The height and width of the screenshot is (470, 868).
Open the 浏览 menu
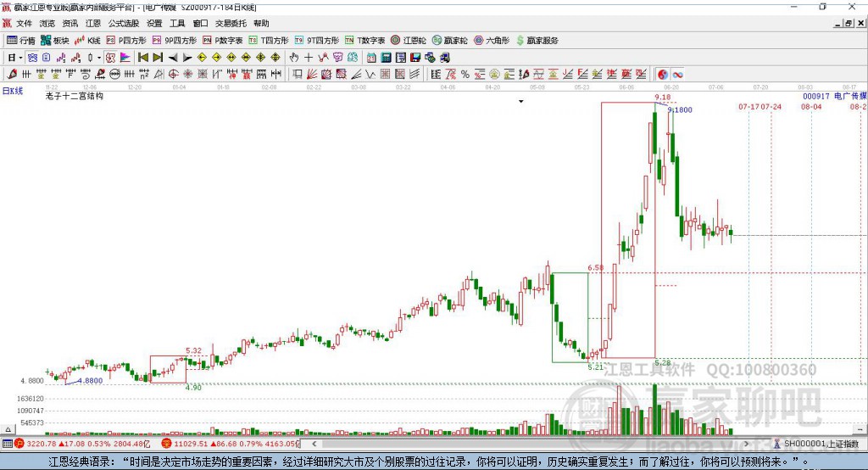47,23
